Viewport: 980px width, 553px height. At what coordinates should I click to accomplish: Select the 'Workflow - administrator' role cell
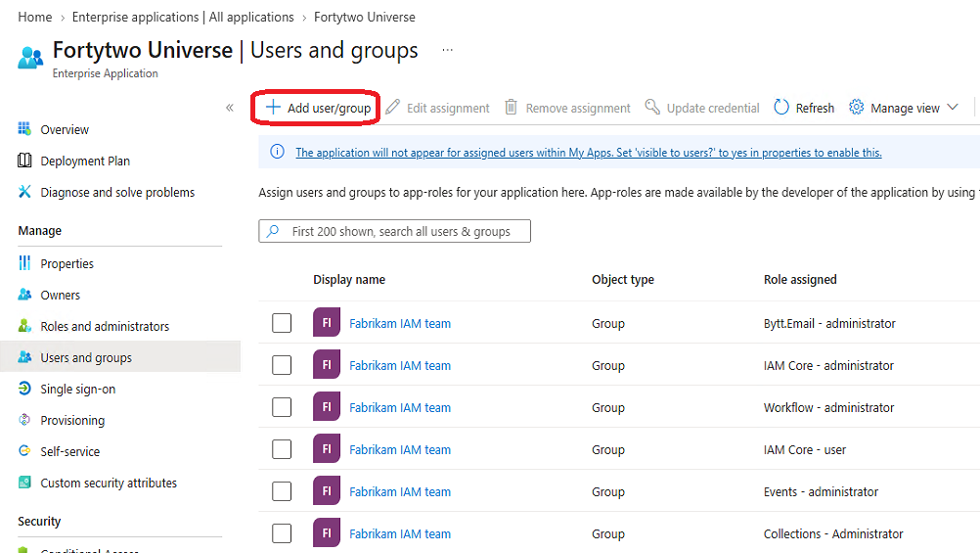pos(828,407)
